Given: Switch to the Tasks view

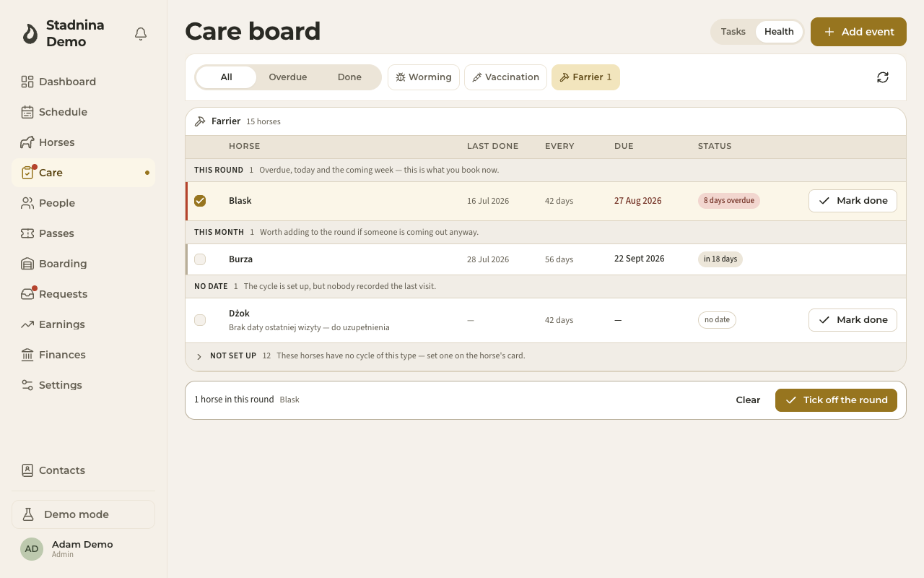Looking at the screenshot, I should (x=733, y=32).
